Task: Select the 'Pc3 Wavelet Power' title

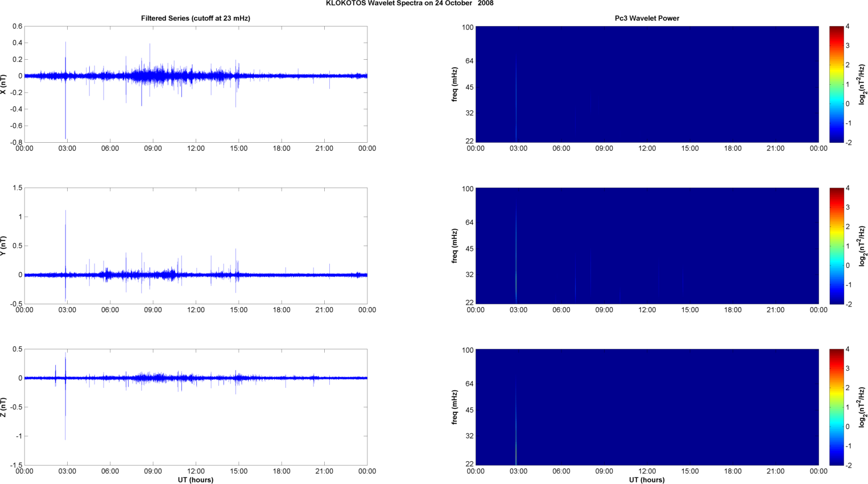Action: pos(647,18)
